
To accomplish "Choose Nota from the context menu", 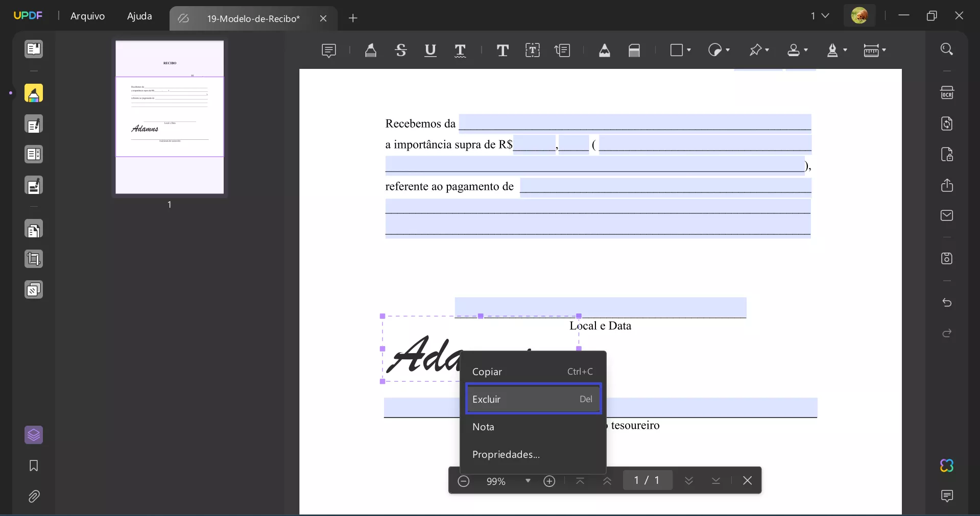I will click(533, 427).
